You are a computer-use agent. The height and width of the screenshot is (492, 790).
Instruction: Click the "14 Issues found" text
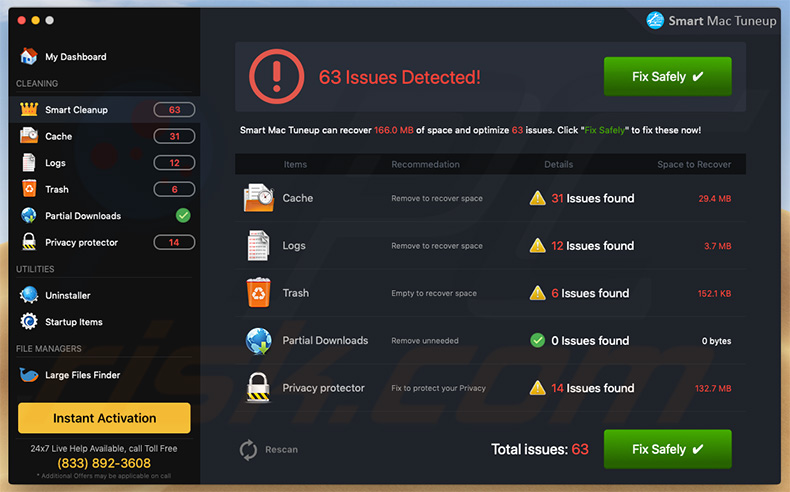tap(592, 388)
